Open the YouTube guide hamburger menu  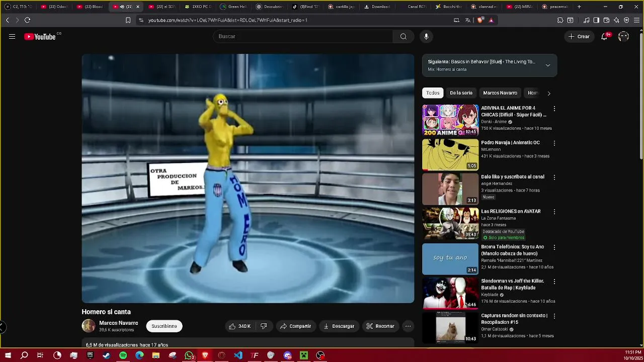point(12,36)
